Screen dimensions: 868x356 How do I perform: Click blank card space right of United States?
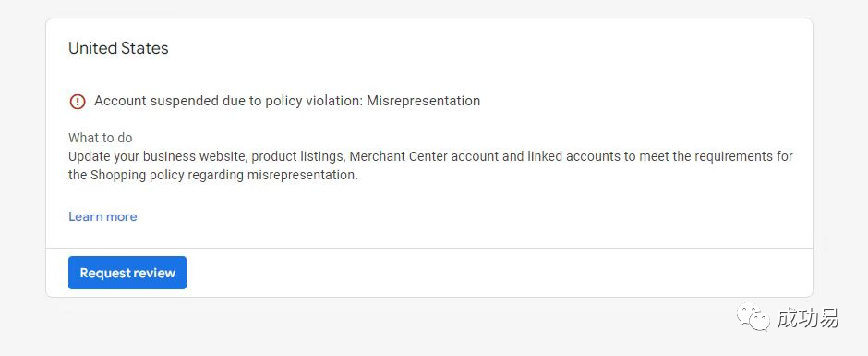pos(488,48)
